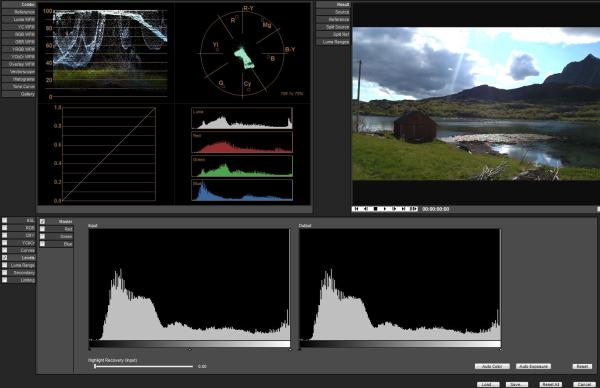
Task: Show Luma Ranges in the viewer
Action: 333,42
